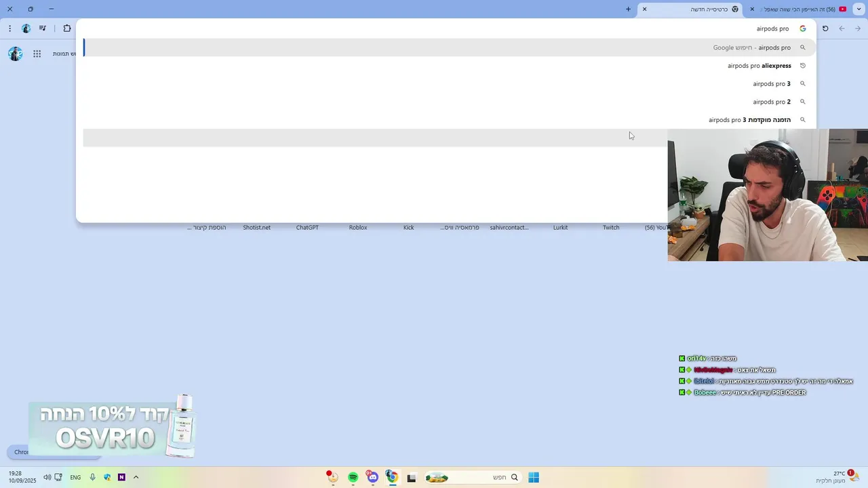Screen dimensions: 868x488
Task: Open the Roblox shortcut
Action: click(358, 228)
